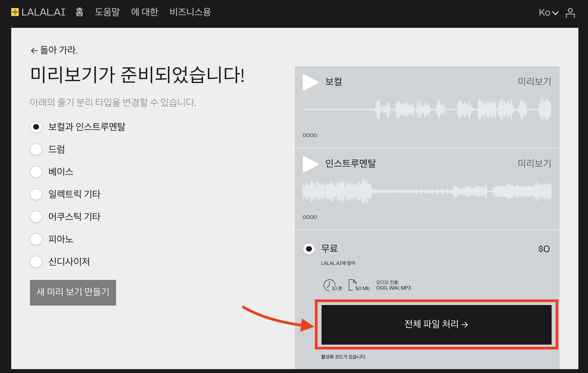Click 새 미리 보기 만들기 button
588x373 pixels.
click(x=73, y=292)
